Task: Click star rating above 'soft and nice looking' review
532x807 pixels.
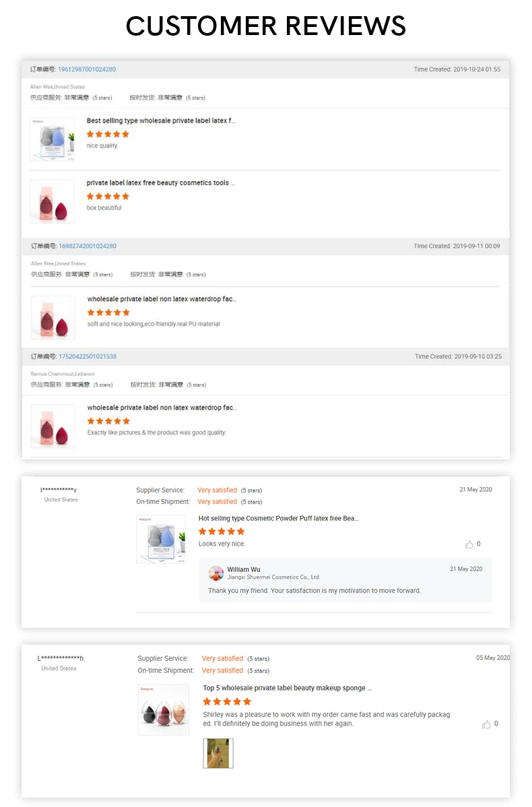Action: point(108,313)
